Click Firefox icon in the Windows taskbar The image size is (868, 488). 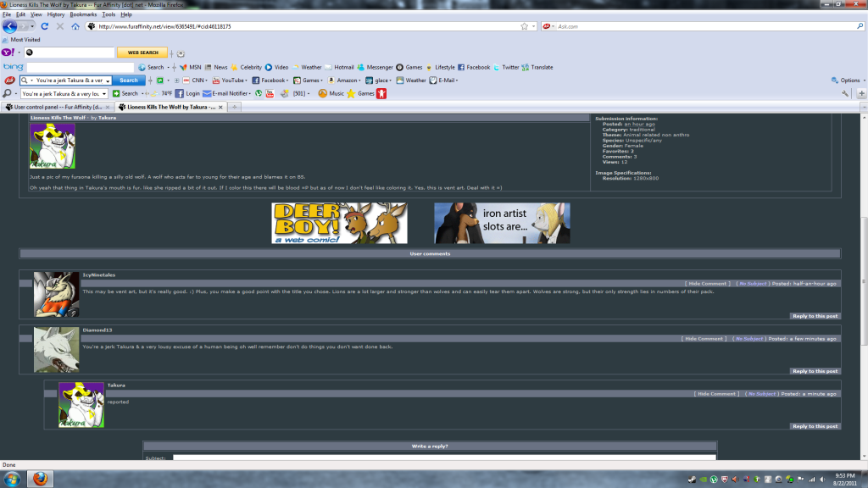coord(41,479)
